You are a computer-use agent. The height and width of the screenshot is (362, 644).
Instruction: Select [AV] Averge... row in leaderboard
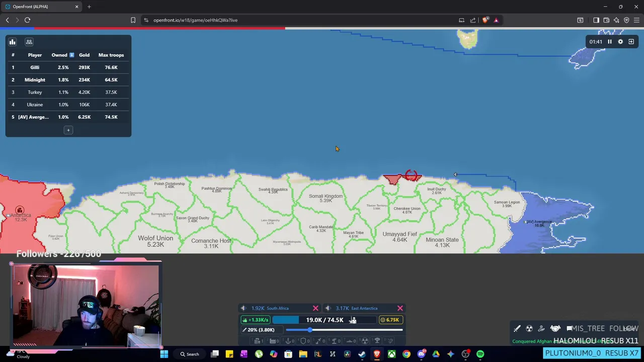pyautogui.click(x=68, y=117)
